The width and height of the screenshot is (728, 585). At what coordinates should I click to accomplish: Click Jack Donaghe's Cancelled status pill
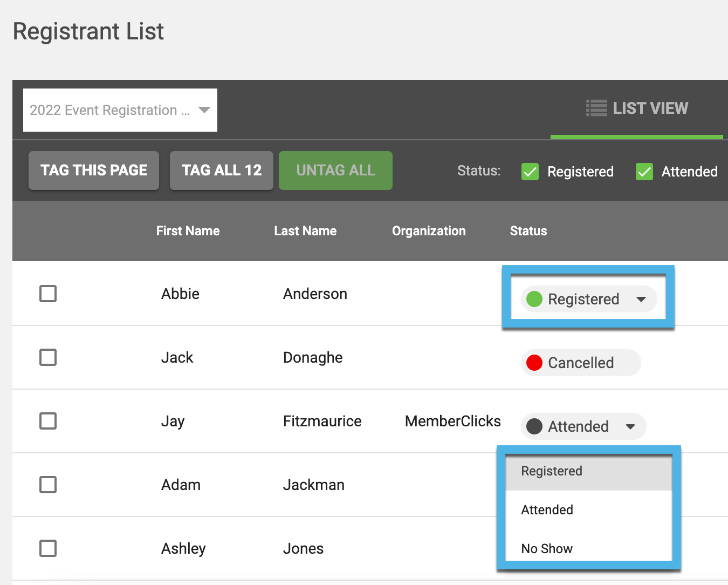point(581,363)
